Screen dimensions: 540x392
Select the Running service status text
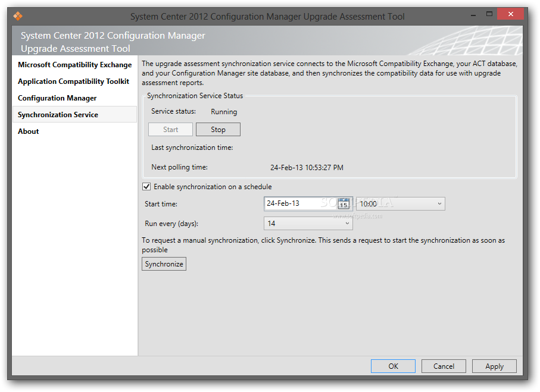point(224,112)
